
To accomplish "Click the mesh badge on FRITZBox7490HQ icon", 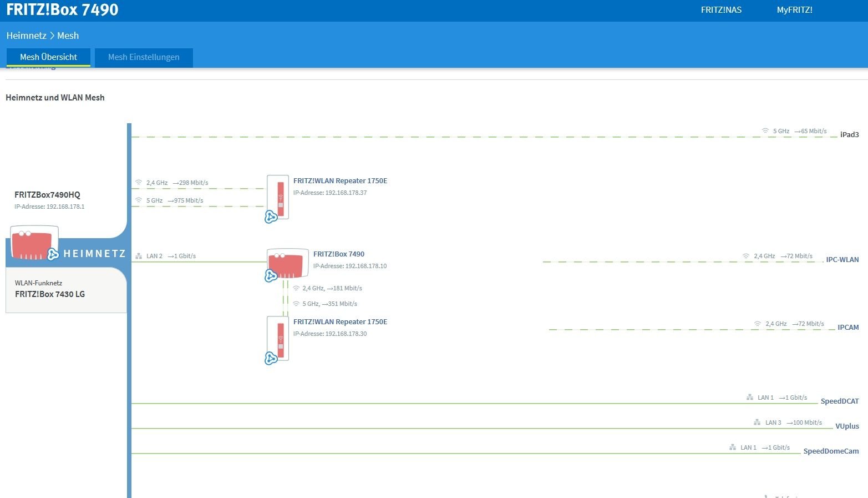I will [x=53, y=254].
